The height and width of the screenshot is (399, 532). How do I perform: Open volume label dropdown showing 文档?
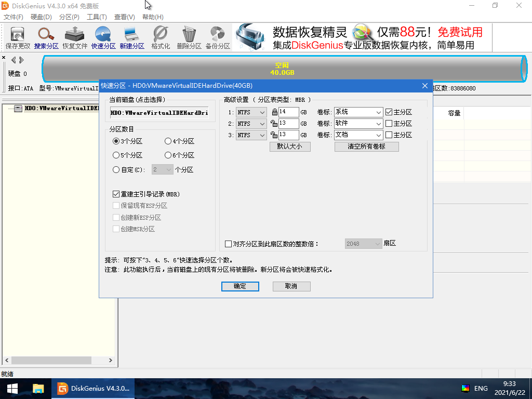(x=358, y=136)
